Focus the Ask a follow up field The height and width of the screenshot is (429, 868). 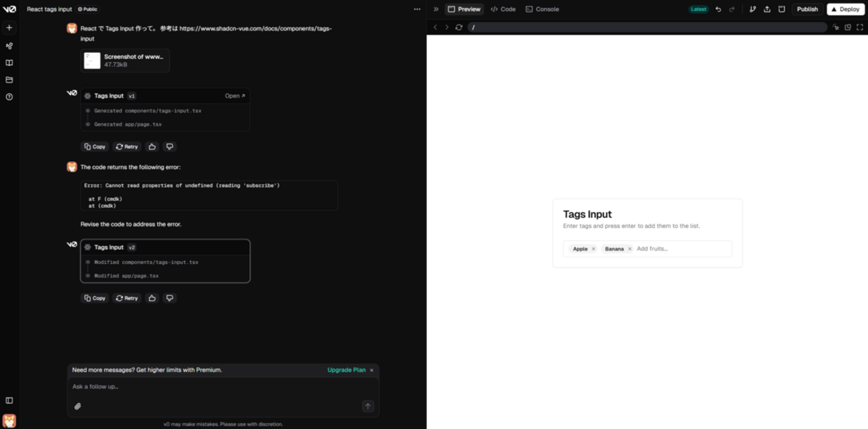coord(223,387)
